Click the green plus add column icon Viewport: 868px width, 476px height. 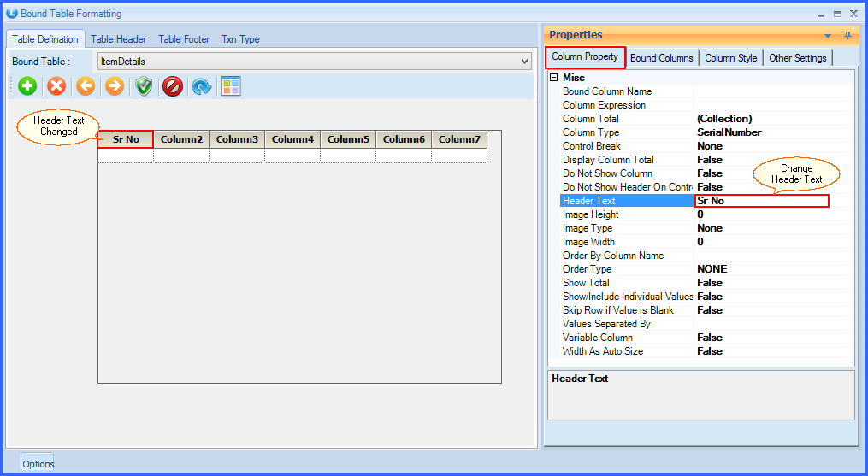27,86
